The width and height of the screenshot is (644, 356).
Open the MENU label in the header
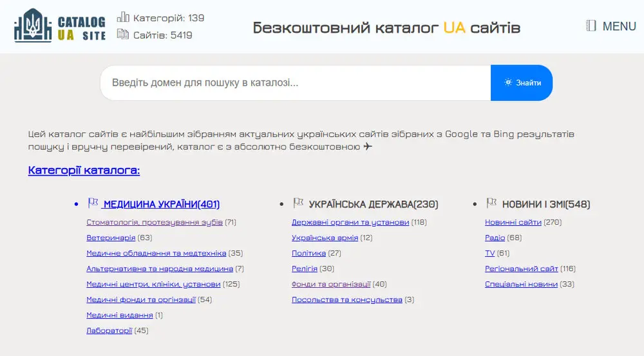click(619, 26)
